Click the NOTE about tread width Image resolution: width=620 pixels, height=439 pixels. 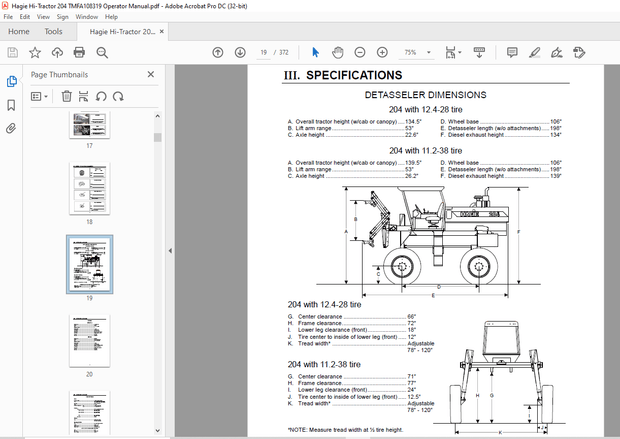coord(345,430)
